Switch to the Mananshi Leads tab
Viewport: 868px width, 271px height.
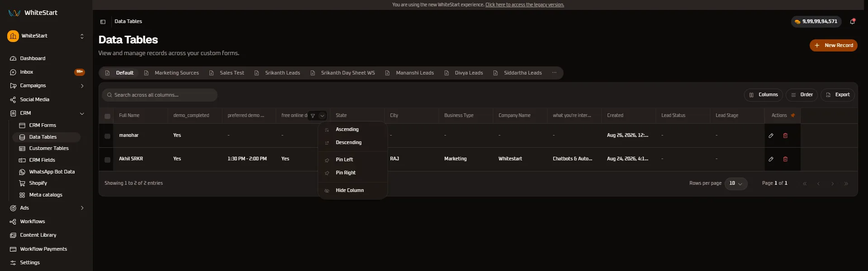tap(410, 73)
